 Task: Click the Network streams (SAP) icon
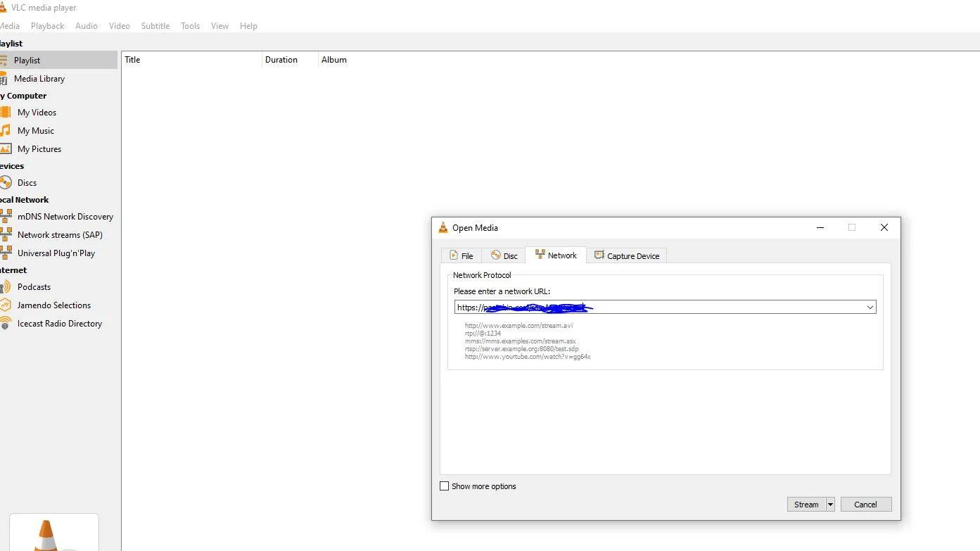(6, 235)
